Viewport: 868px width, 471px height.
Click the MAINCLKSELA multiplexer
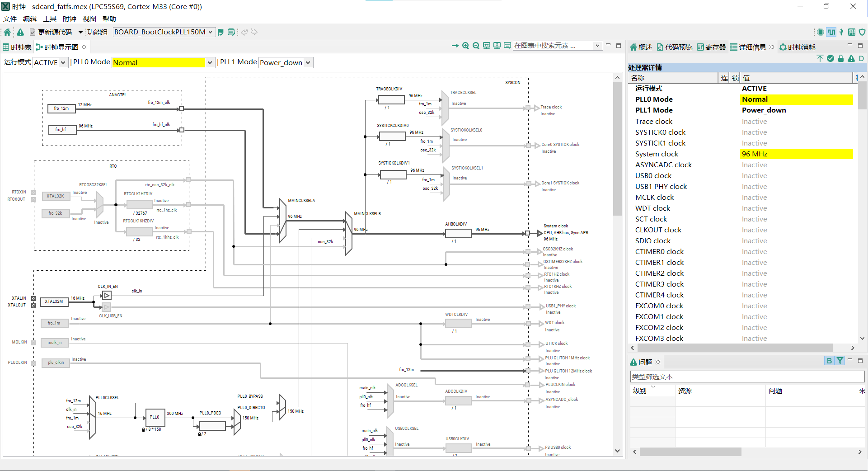(283, 221)
